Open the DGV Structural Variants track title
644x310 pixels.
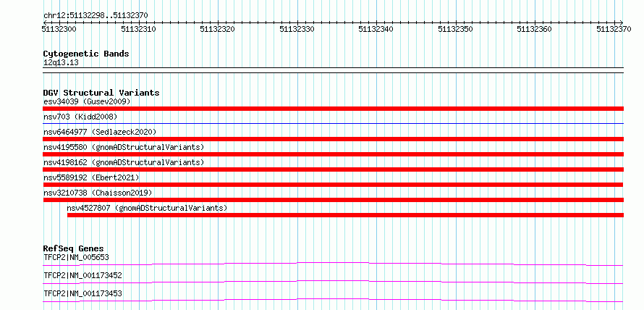(x=101, y=93)
